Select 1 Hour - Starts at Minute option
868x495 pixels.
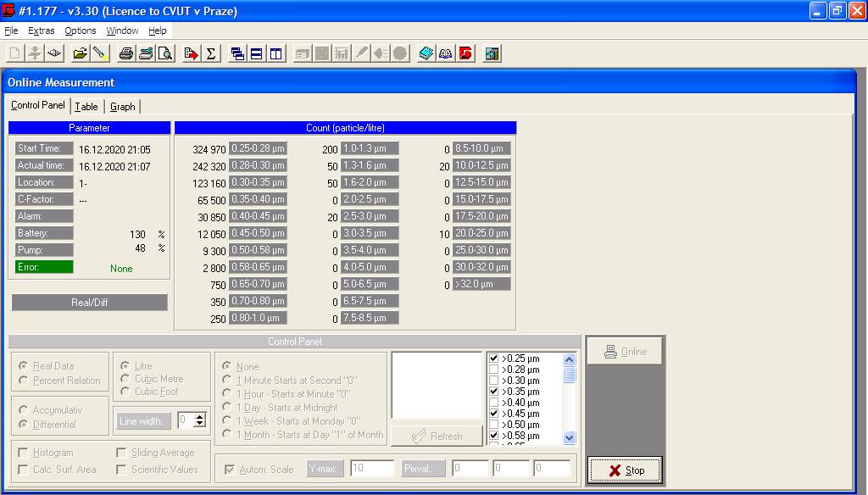[x=227, y=393]
